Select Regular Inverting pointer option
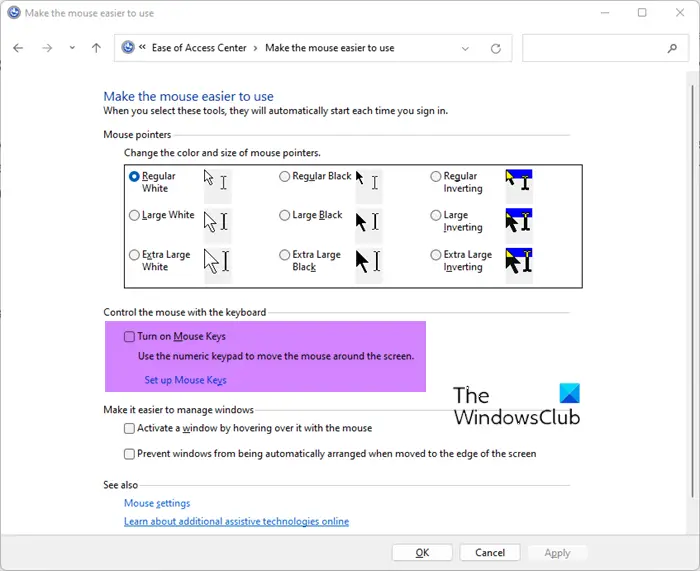Viewport: 700px width, 571px height. pyautogui.click(x=436, y=176)
